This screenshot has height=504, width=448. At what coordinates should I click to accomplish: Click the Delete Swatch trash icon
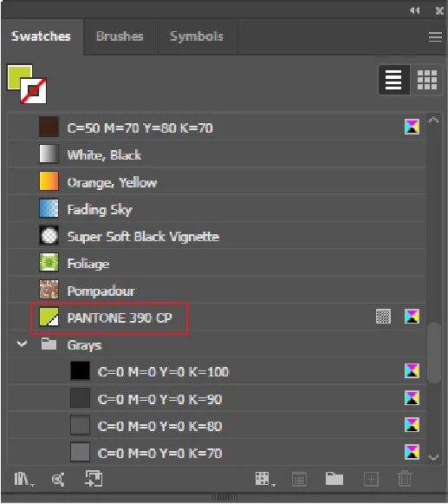coord(405,479)
